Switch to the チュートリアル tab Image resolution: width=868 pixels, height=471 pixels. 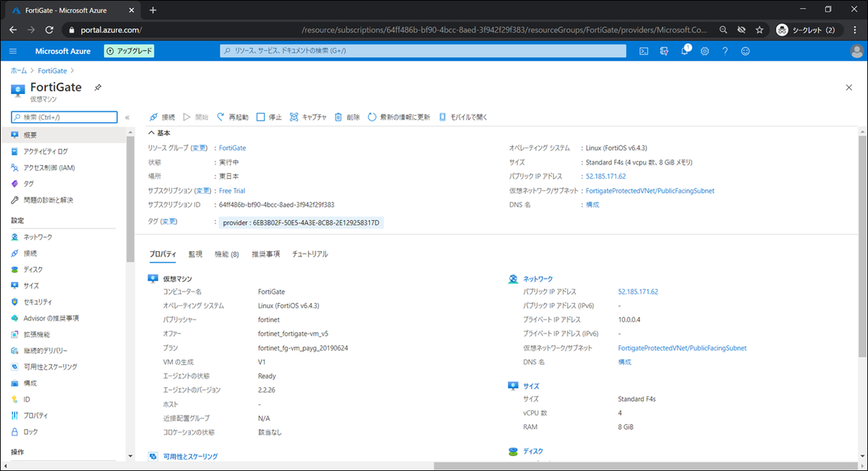point(310,254)
